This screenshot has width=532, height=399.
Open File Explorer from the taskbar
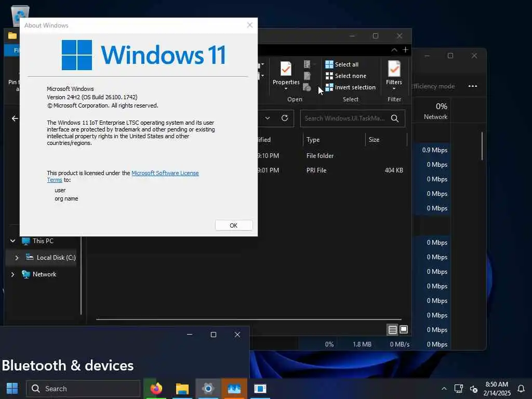[182, 389]
